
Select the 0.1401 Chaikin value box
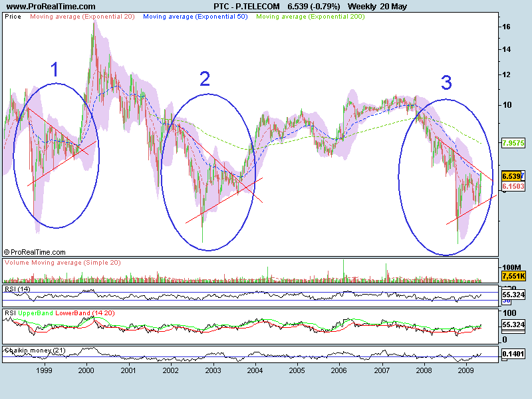coord(513,354)
